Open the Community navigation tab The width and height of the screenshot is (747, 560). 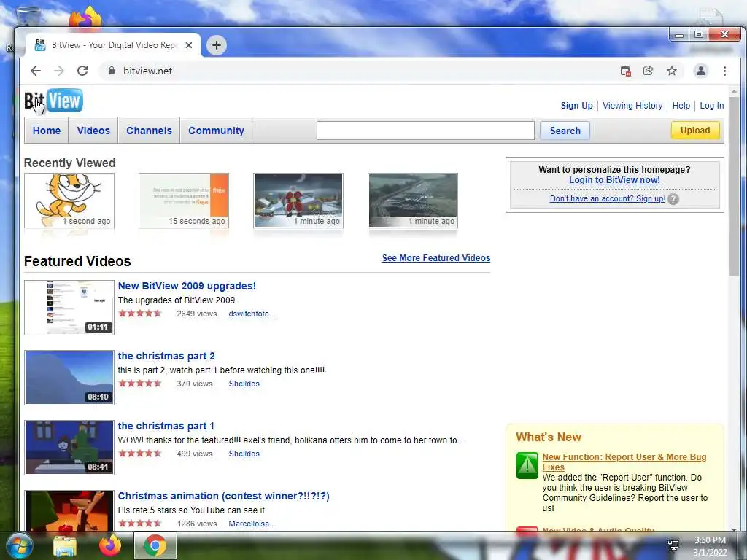click(x=216, y=131)
